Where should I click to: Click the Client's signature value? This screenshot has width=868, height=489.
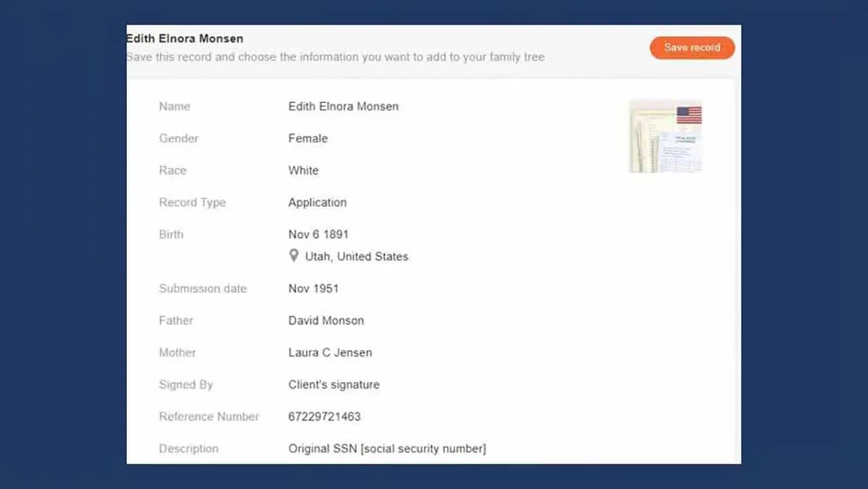pos(334,385)
